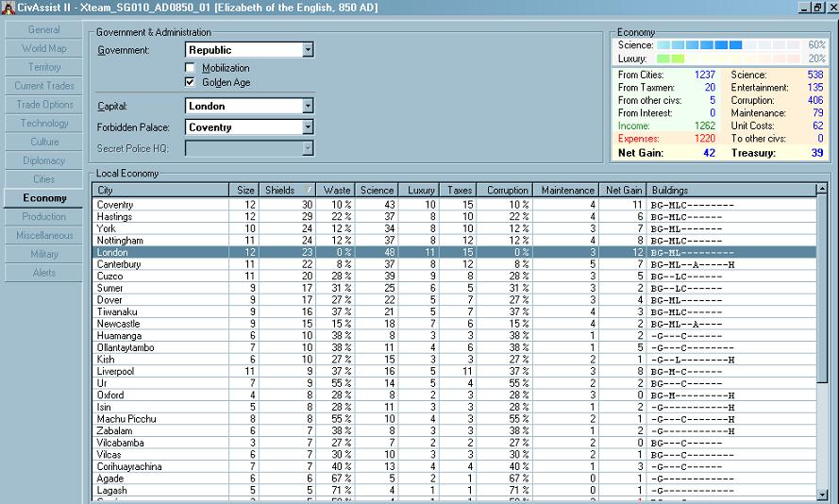Screen dimensions: 839x504
Task: Open the Territory tab
Action: (x=43, y=67)
